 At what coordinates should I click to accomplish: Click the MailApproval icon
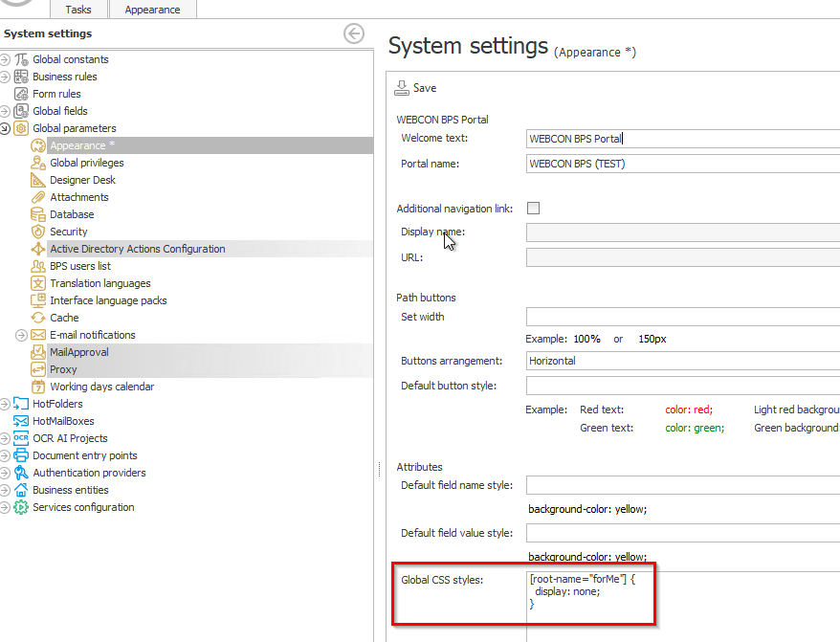(x=38, y=352)
